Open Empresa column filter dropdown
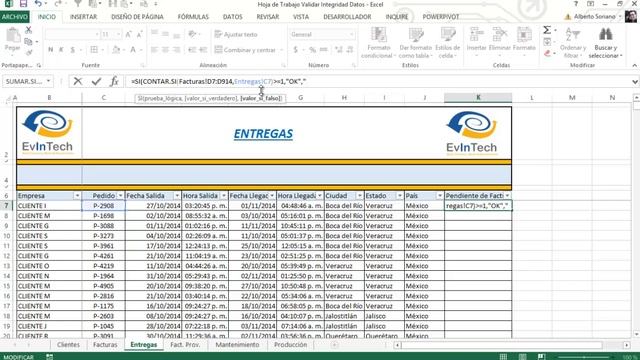Viewport: 640px width, 360px height. (77, 196)
